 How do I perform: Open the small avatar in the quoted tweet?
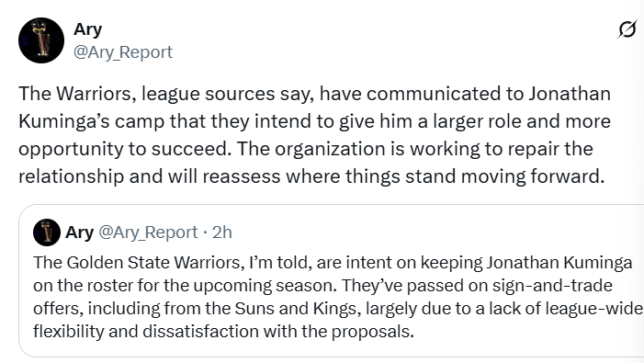(47, 232)
